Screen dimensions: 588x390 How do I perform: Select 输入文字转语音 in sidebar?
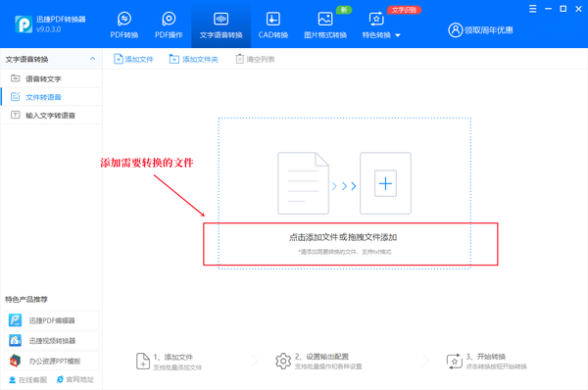pos(51,115)
